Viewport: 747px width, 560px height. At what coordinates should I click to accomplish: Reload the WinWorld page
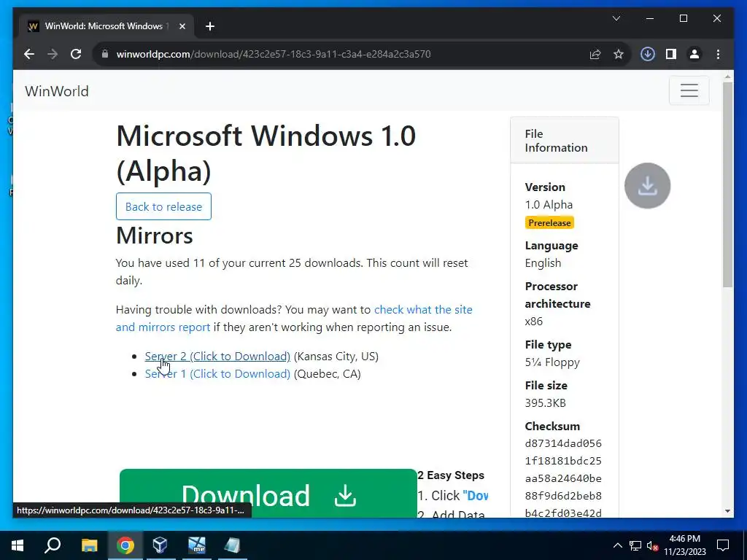(76, 54)
